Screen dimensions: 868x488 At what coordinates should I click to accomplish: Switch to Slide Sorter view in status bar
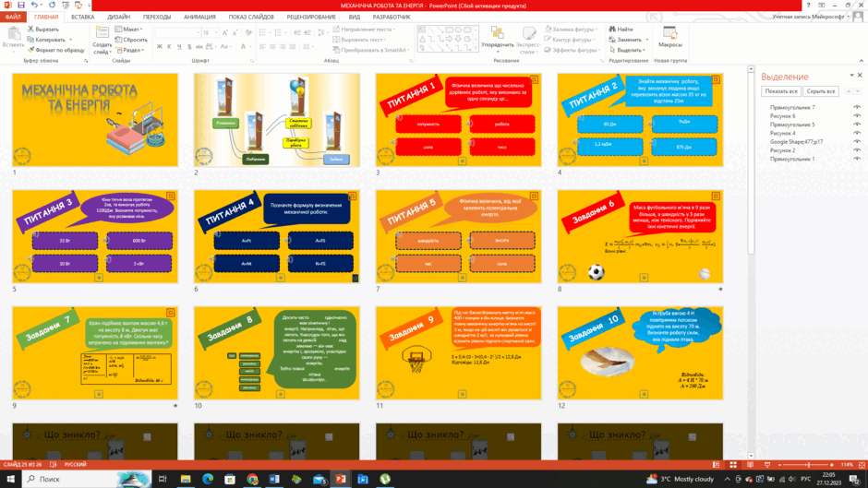733,465
